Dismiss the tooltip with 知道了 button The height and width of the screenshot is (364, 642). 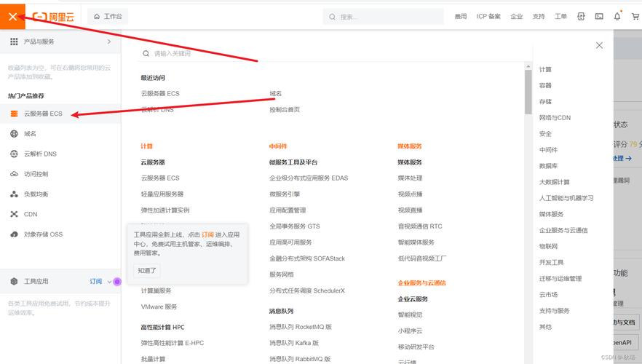[x=147, y=270]
